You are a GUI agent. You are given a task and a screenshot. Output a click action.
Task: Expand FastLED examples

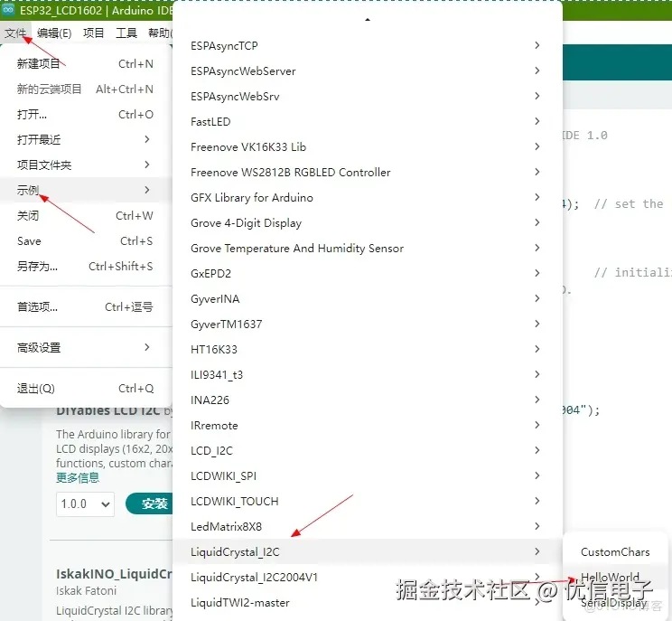(x=368, y=122)
